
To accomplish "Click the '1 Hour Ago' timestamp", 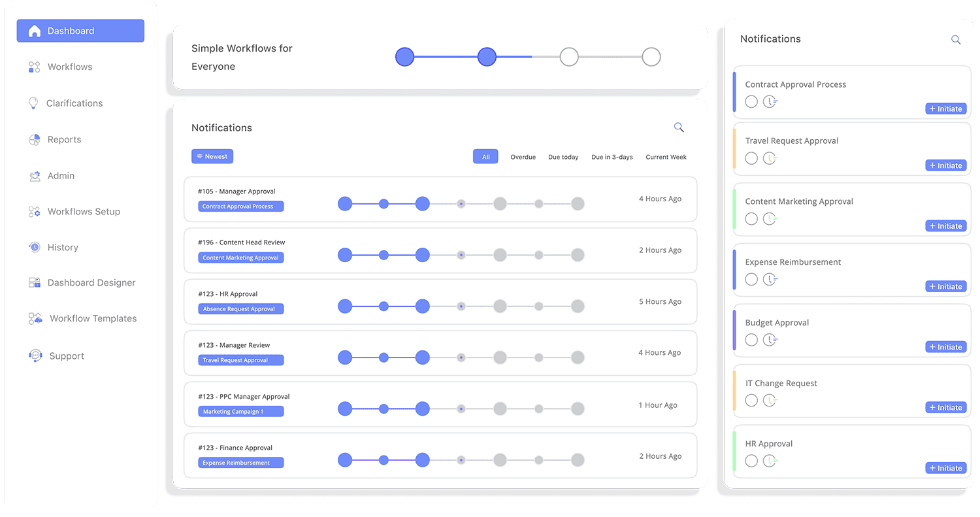I will [x=658, y=405].
